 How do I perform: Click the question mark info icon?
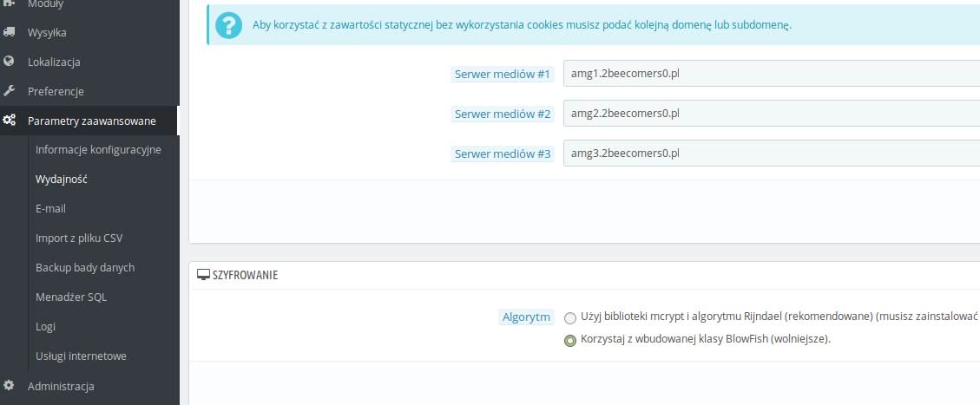229,25
